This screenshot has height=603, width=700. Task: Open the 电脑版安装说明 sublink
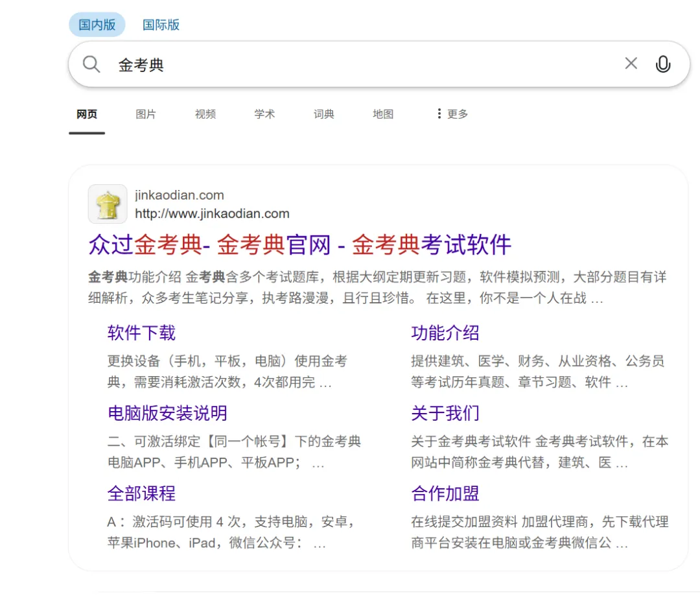pos(167,413)
